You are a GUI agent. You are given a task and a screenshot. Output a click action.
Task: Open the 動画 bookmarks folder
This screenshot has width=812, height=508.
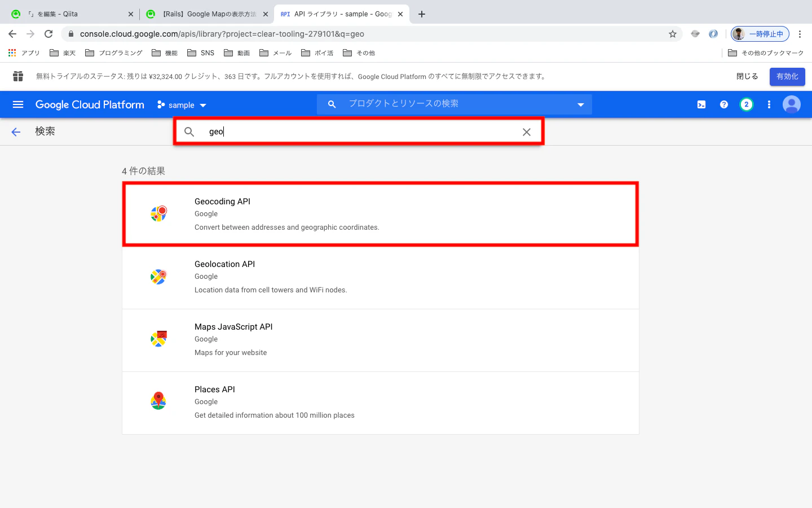click(x=237, y=53)
